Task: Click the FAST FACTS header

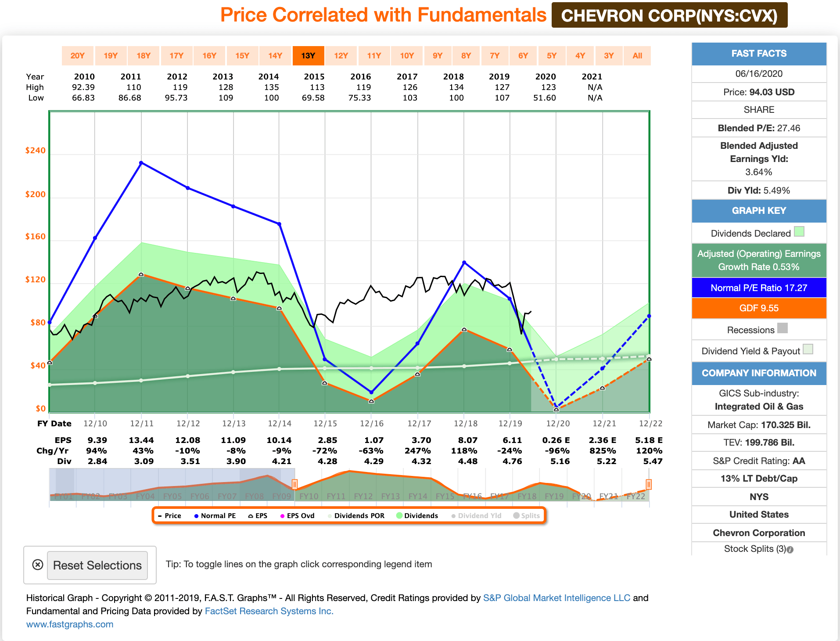Action: pos(759,54)
